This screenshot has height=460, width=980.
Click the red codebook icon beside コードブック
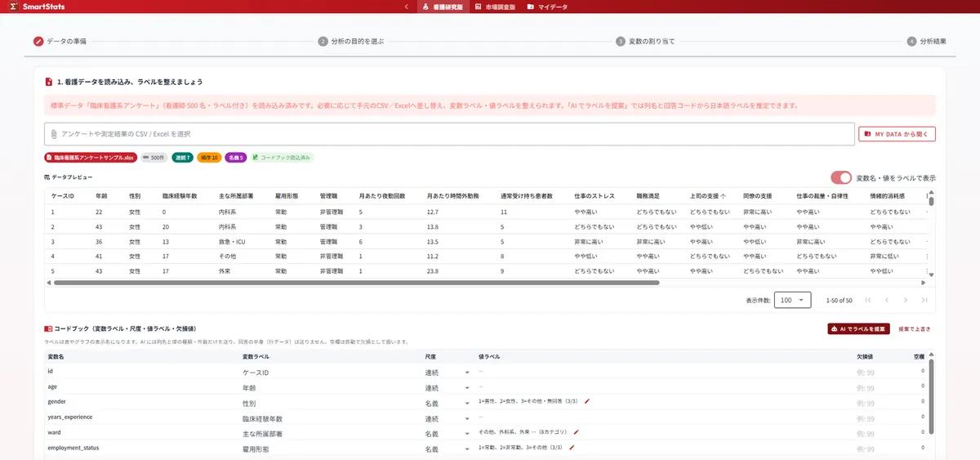coord(48,328)
